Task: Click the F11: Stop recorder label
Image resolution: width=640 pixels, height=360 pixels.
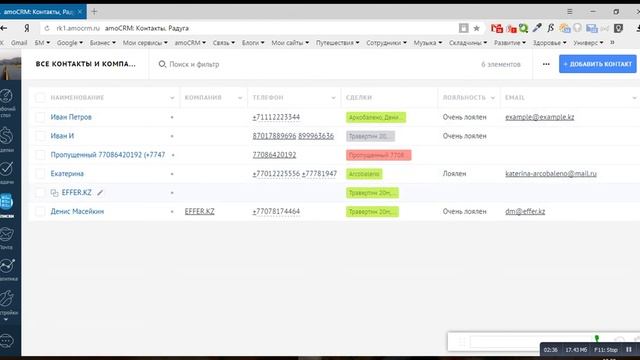Action: tap(606, 350)
